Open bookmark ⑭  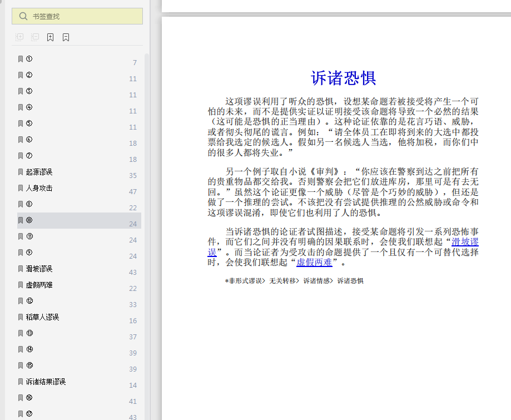tap(79, 349)
